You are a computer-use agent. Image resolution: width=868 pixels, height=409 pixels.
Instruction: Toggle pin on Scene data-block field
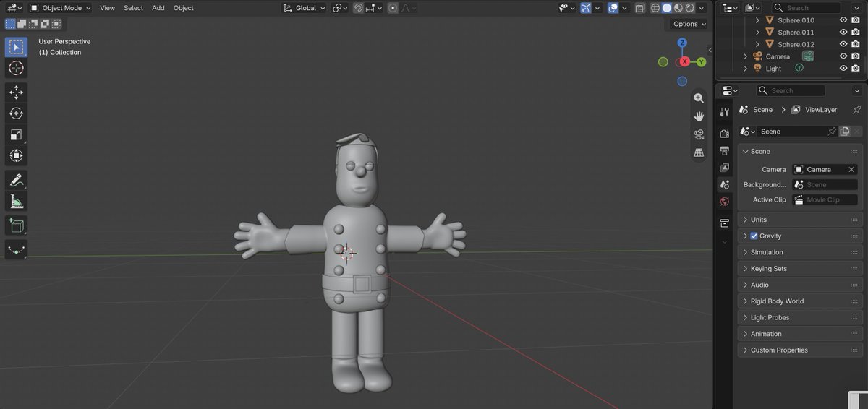pyautogui.click(x=832, y=132)
